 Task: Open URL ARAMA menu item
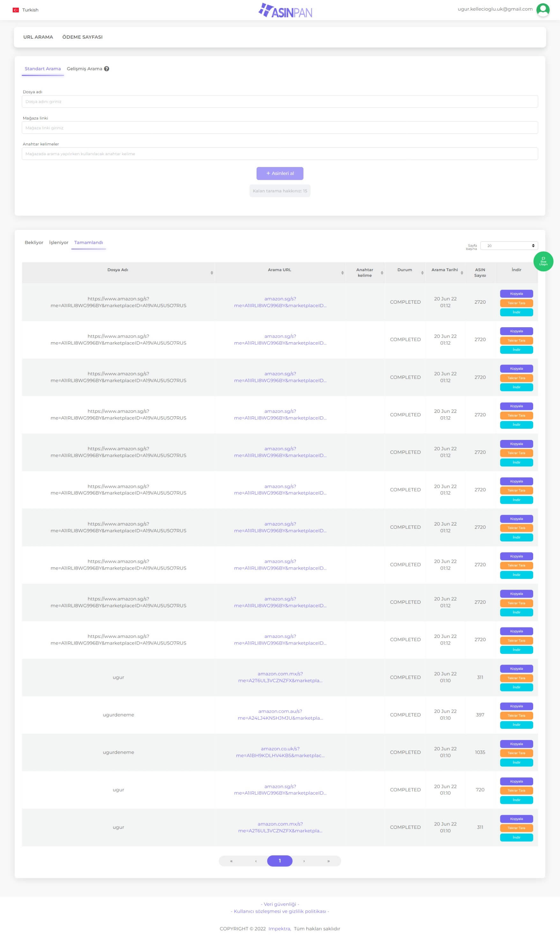pyautogui.click(x=38, y=37)
